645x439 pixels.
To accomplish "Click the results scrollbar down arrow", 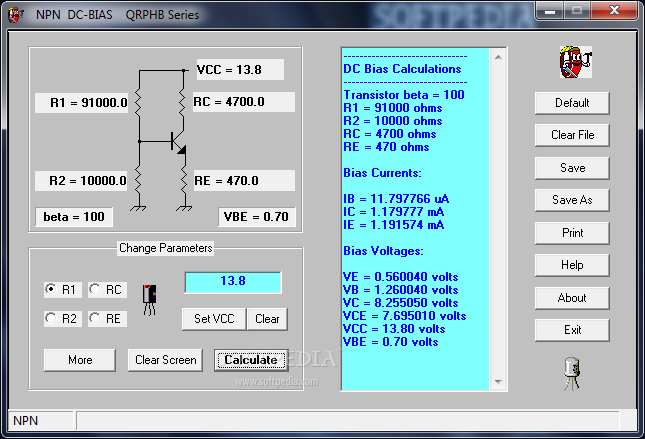I will coord(498,381).
